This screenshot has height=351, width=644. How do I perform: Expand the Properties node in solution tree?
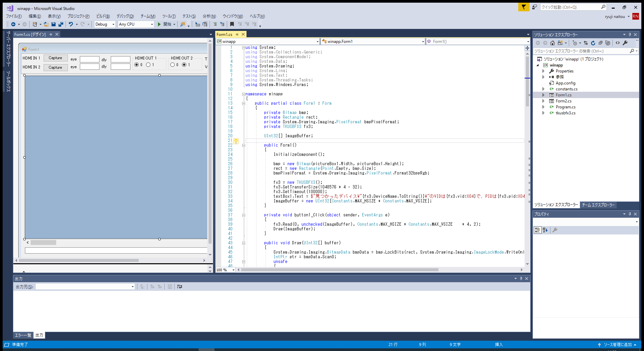[x=544, y=71]
